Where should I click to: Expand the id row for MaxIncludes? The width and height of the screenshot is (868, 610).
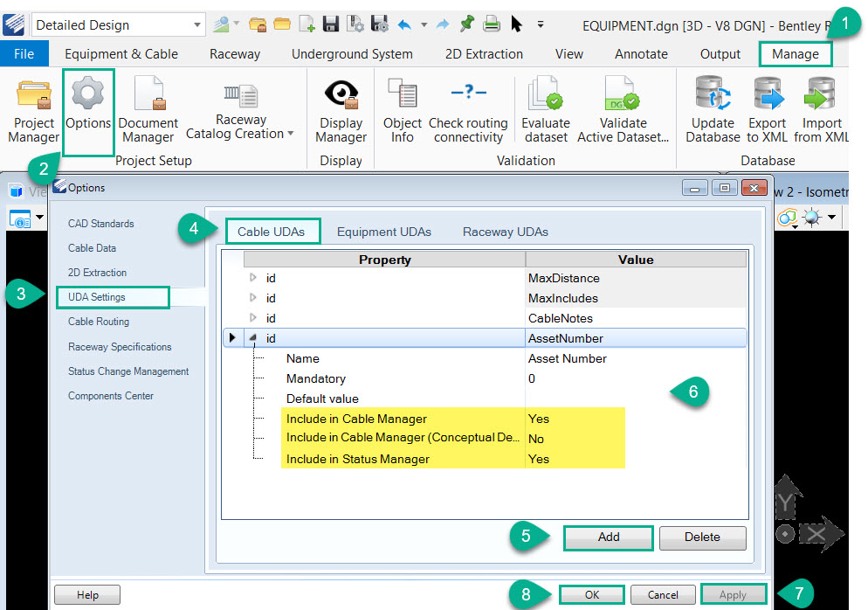coord(253,297)
